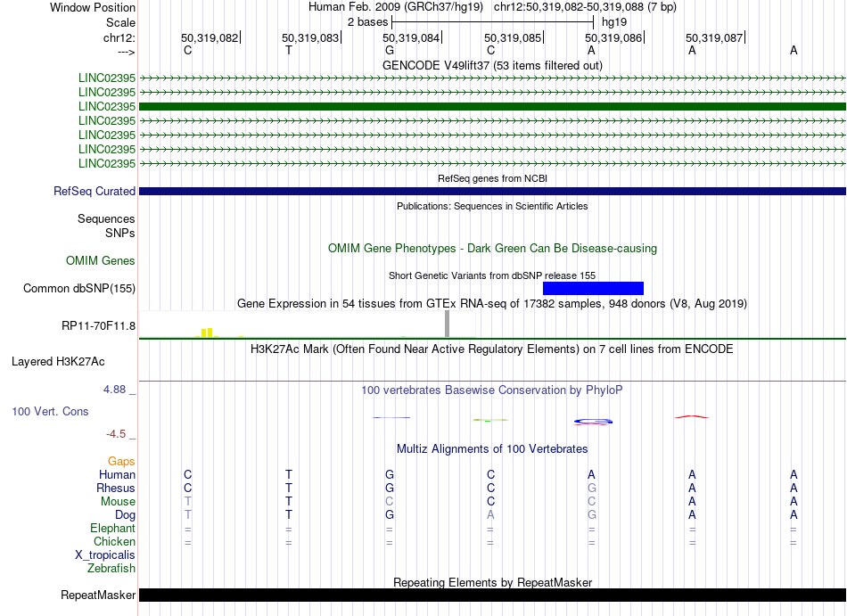The image size is (847, 616).
Task: Click the ---> base direction arrow label
Action: 127,52
